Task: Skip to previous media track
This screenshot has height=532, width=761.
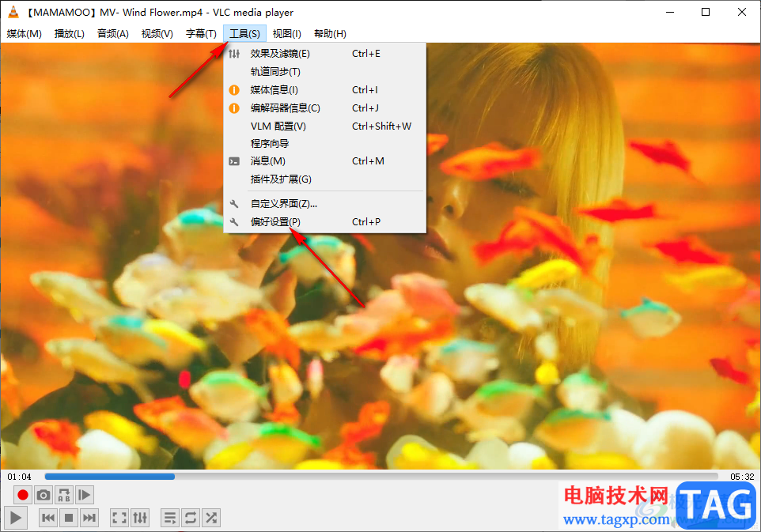Action: [x=48, y=518]
